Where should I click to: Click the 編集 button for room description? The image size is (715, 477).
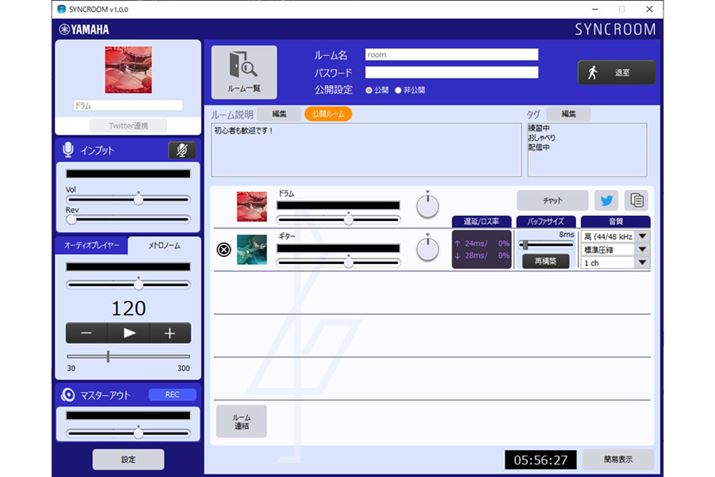279,114
